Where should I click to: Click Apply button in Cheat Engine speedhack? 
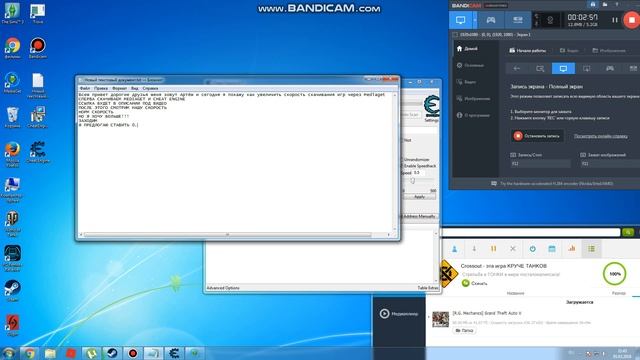point(419,197)
